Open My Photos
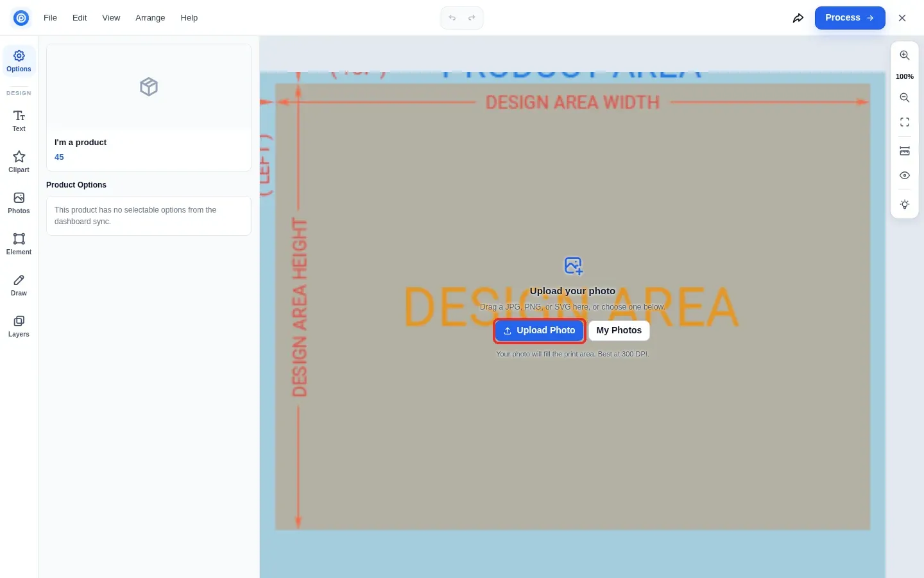The height and width of the screenshot is (578, 924). click(x=619, y=331)
